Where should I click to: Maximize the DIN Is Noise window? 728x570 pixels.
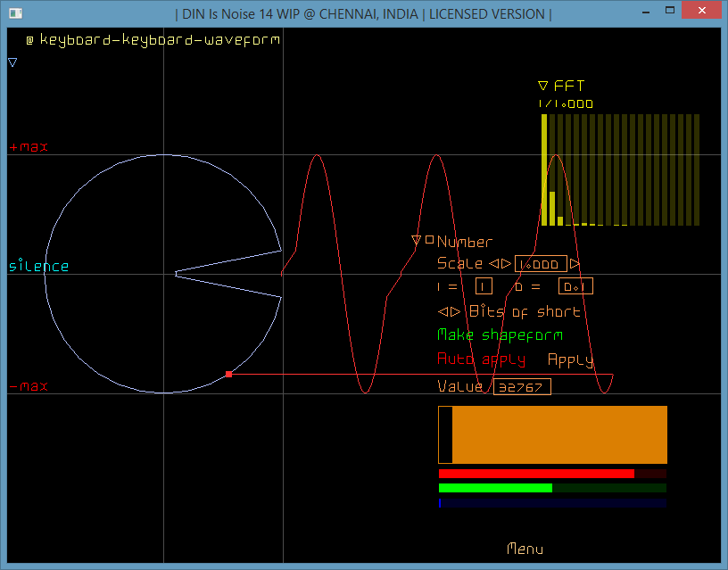[670, 10]
